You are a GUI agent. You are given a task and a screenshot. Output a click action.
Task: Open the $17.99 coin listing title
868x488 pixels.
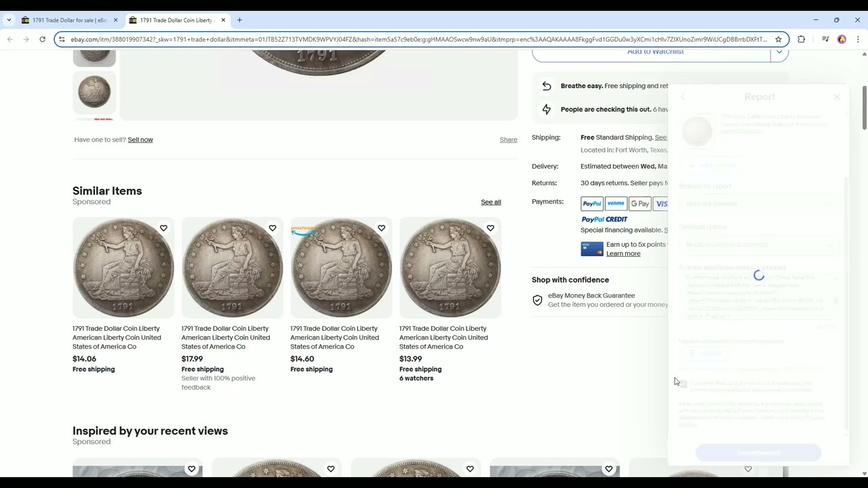click(226, 338)
